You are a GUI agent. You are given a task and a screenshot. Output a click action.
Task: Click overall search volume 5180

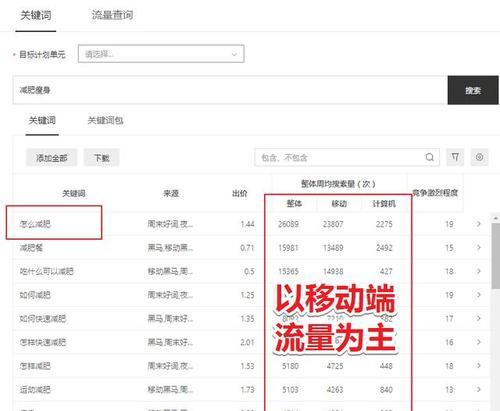coord(290,366)
